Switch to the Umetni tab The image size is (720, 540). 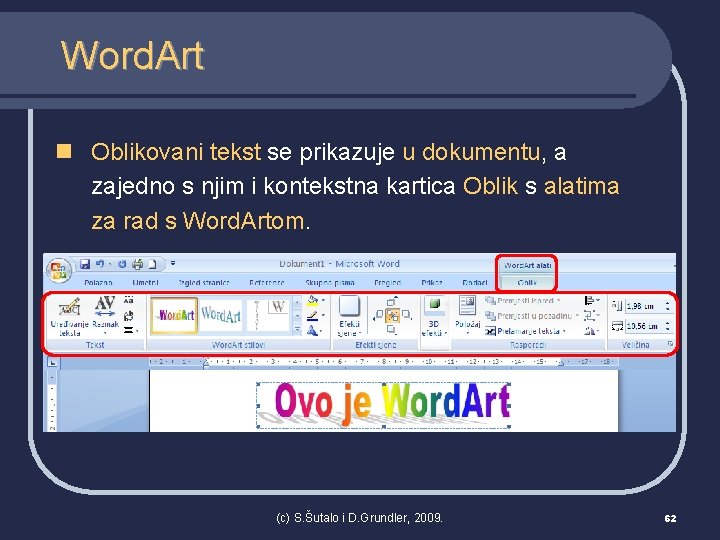145,282
